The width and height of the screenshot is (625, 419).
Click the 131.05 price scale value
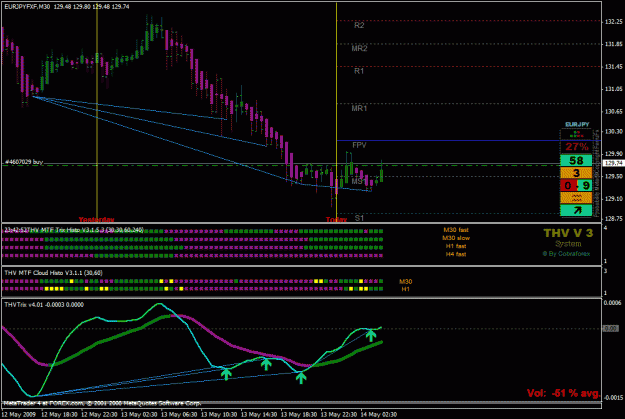614,89
